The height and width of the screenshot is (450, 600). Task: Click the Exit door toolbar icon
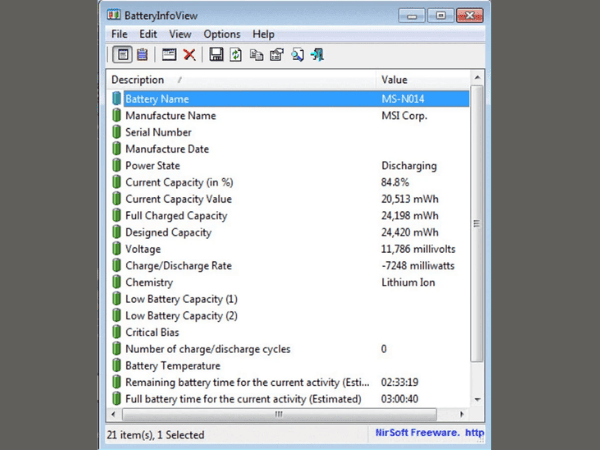[317, 55]
